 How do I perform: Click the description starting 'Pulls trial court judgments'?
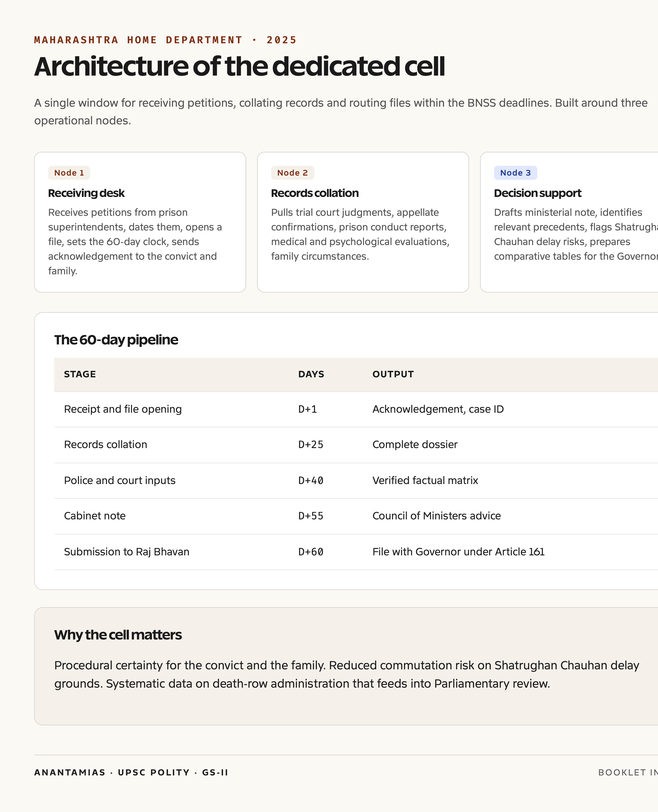[x=360, y=234]
